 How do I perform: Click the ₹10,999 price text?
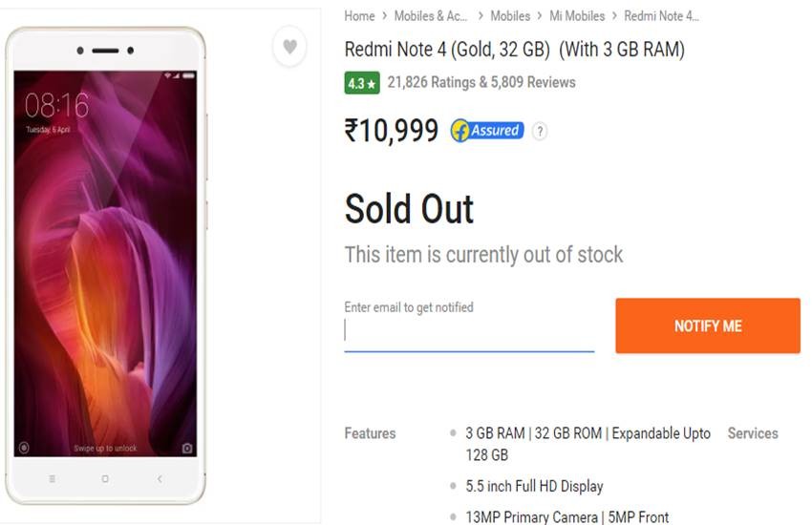(x=392, y=131)
